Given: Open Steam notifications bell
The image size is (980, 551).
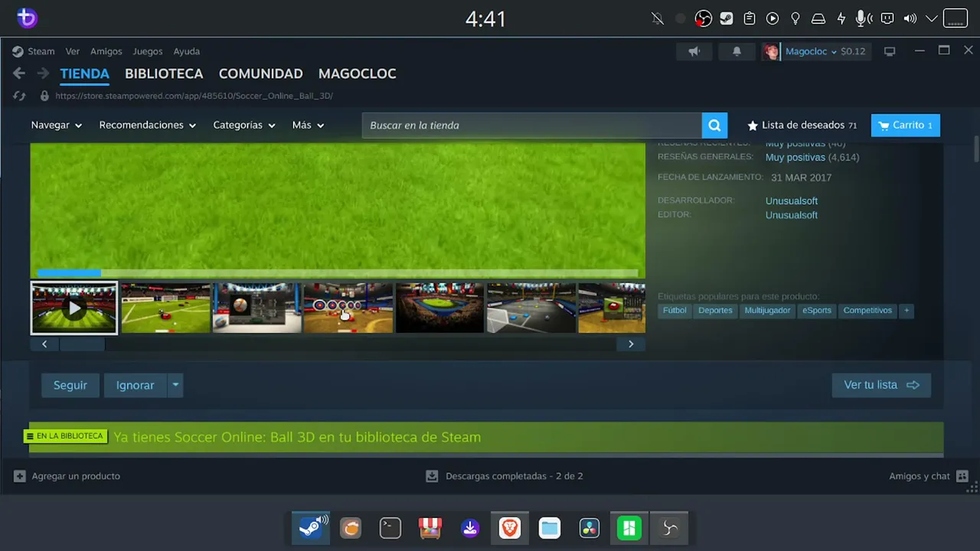Looking at the screenshot, I should (x=737, y=51).
